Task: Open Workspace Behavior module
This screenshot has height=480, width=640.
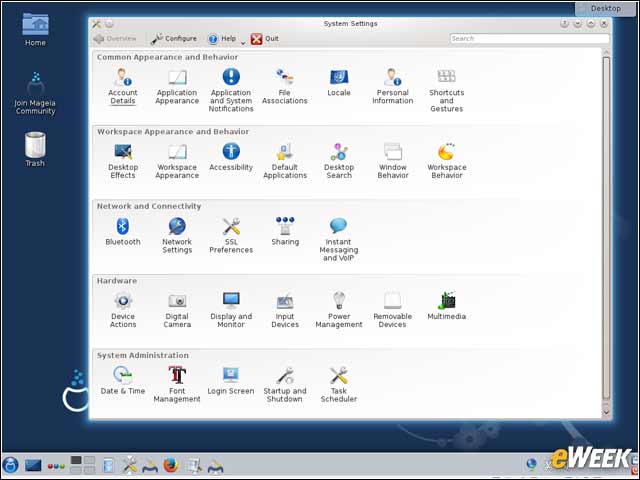Action: [x=447, y=161]
